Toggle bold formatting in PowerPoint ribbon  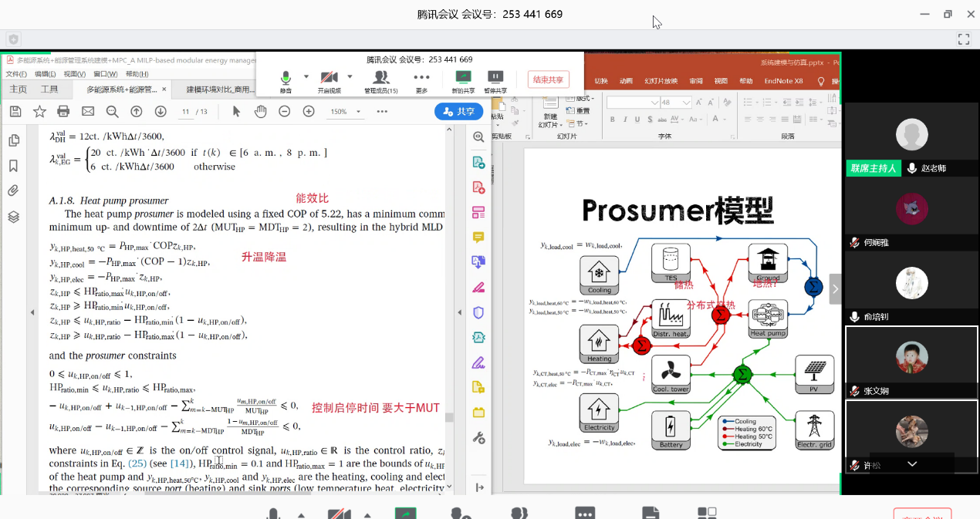tap(613, 120)
